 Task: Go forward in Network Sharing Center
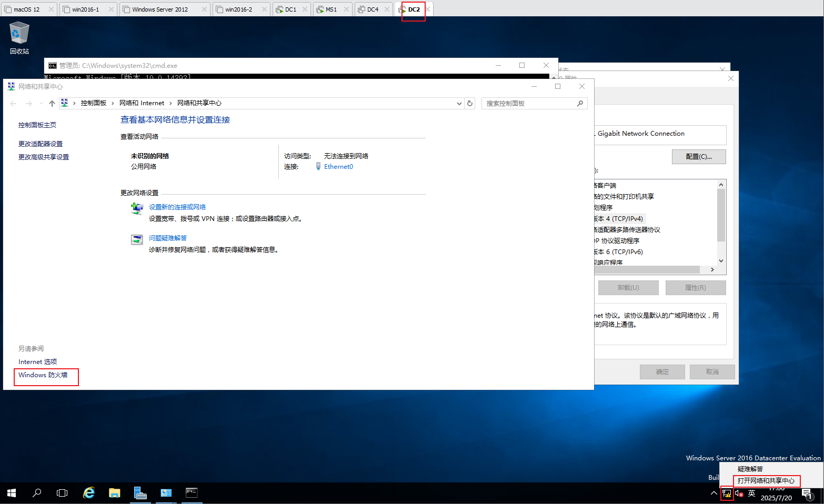[x=29, y=104]
